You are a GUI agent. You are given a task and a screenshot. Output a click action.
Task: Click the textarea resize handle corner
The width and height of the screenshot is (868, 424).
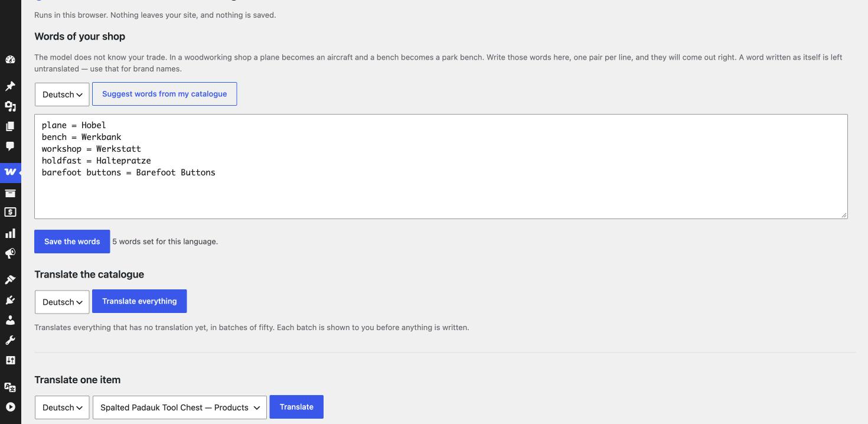pyautogui.click(x=844, y=215)
